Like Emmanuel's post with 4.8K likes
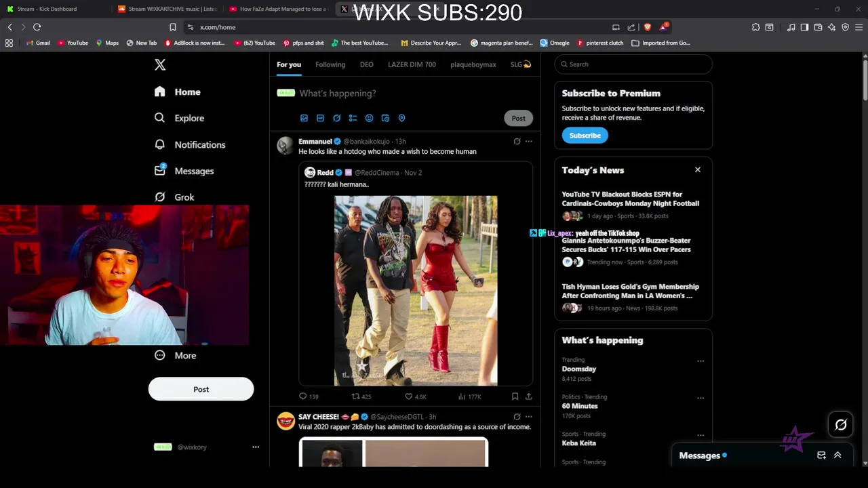This screenshot has width=868, height=488. (x=415, y=396)
